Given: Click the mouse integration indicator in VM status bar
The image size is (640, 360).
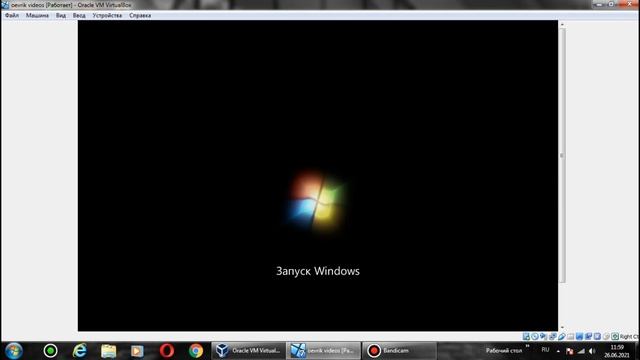Looking at the screenshot, I should pyautogui.click(x=606, y=336).
